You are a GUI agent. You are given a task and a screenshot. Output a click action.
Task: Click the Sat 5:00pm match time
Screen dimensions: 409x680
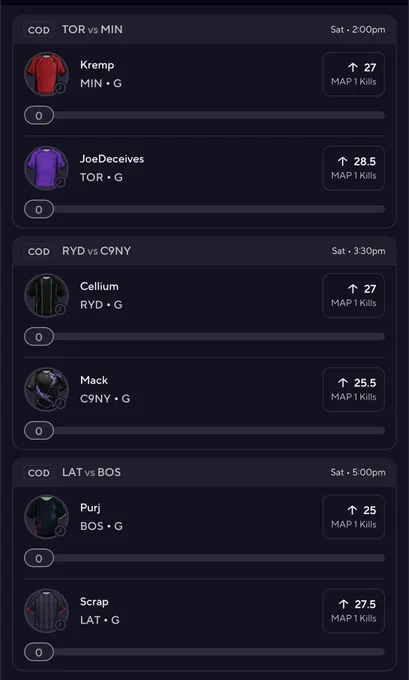click(358, 472)
